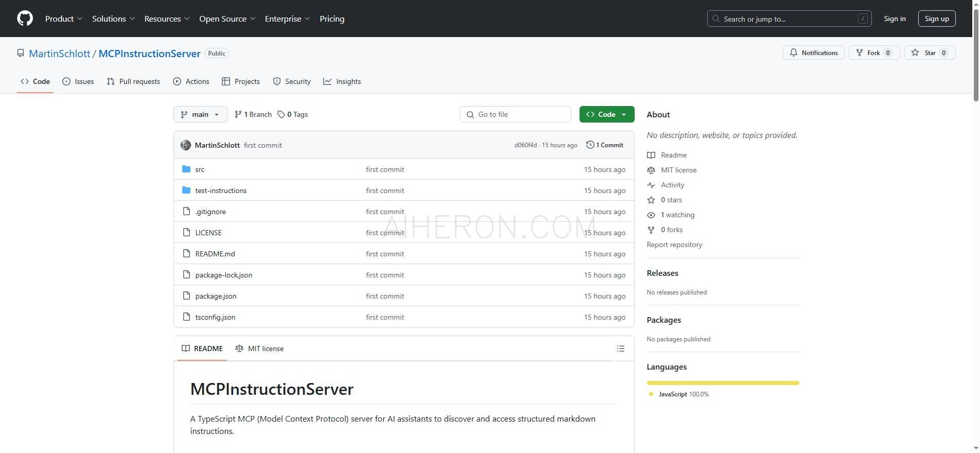This screenshot has height=453, width=980.
Task: Click the Report repository link
Action: click(x=674, y=245)
